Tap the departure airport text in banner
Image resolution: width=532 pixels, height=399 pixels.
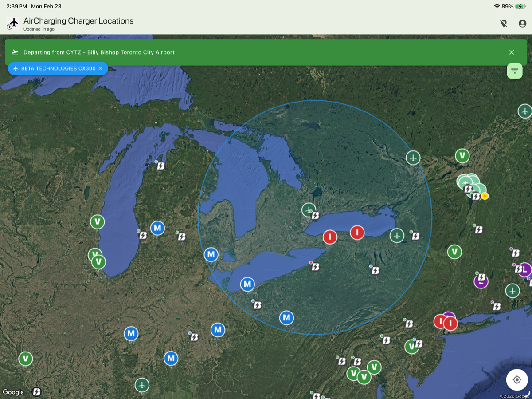pyautogui.click(x=99, y=52)
